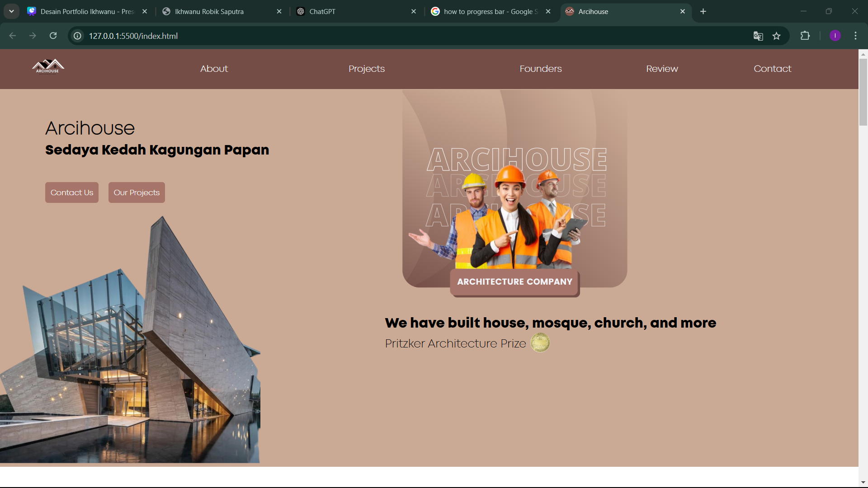View site information icon in address bar
The image size is (868, 488).
coord(78,36)
